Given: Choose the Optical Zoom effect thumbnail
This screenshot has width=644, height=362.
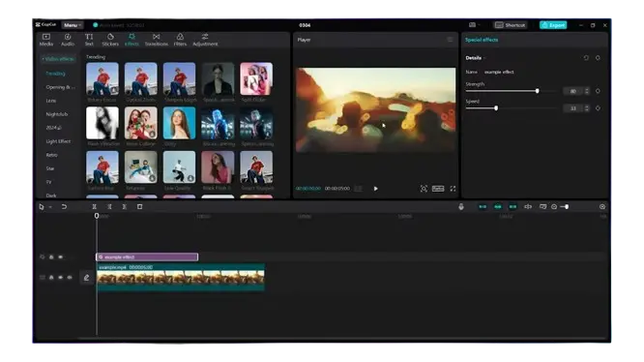Looking at the screenshot, I should click(x=140, y=79).
